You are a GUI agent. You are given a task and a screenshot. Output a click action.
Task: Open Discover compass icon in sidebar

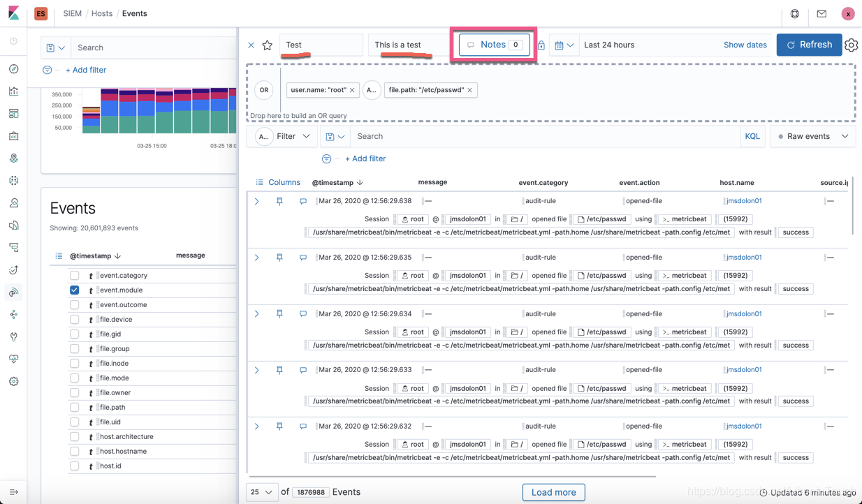[13, 69]
